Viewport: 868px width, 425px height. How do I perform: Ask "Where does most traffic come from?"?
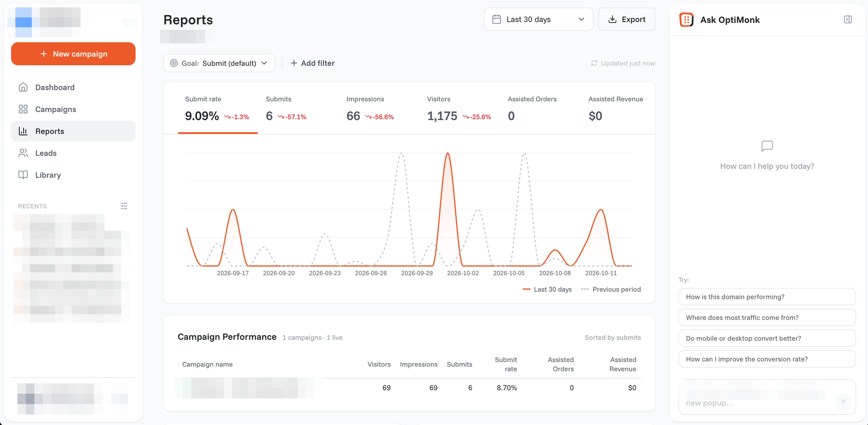click(x=767, y=318)
